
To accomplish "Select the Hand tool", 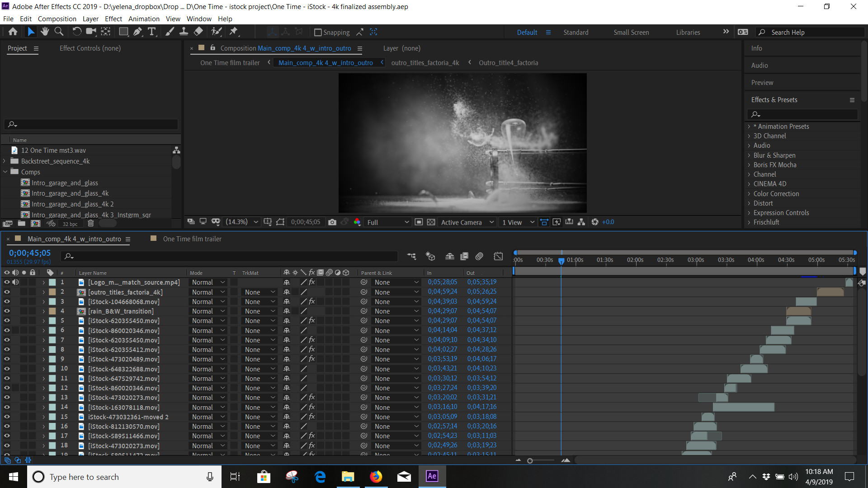I will pyautogui.click(x=44, y=32).
